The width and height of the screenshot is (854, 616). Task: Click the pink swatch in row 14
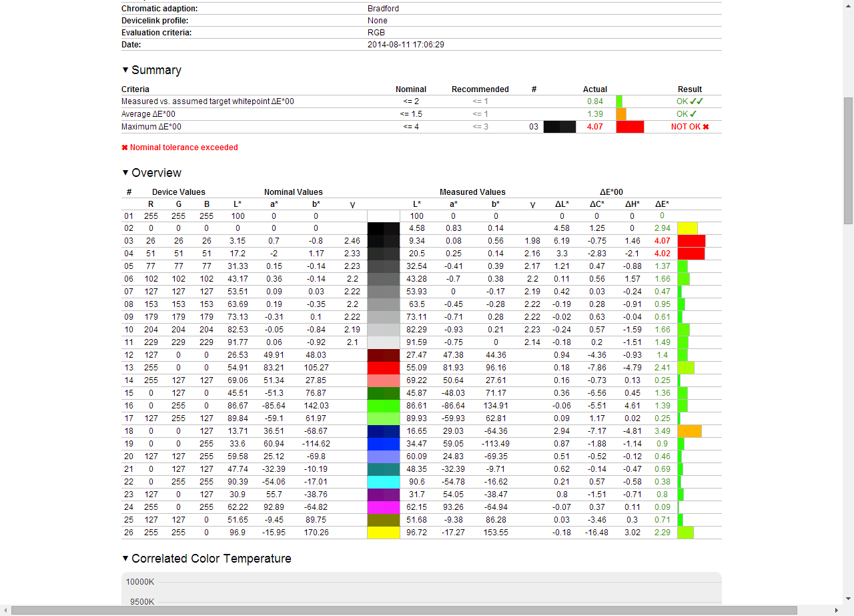[384, 380]
